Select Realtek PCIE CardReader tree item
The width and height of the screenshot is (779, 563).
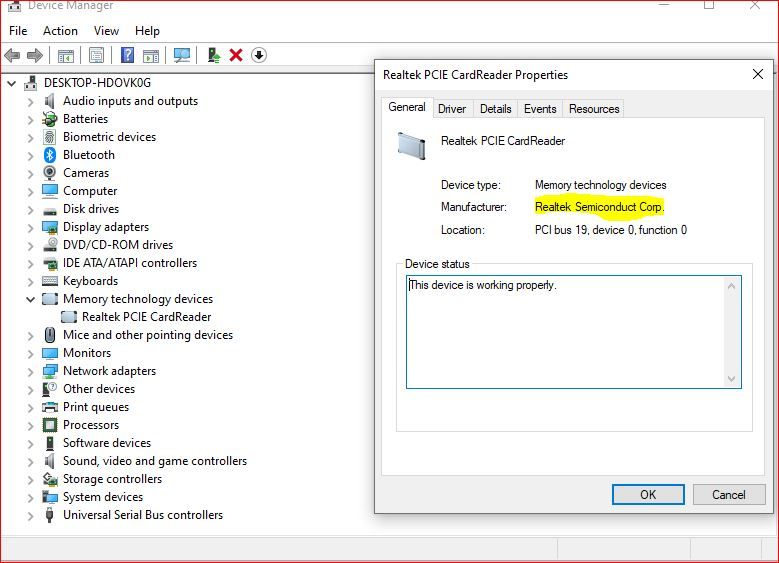click(x=147, y=317)
